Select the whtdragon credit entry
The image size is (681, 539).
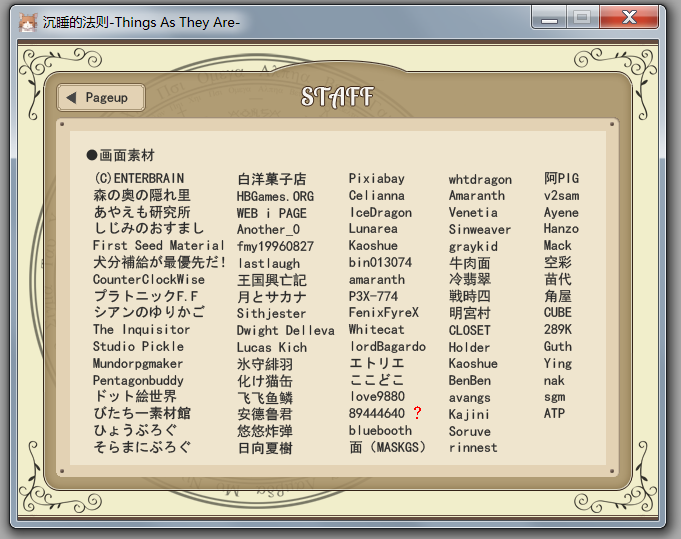point(480,179)
